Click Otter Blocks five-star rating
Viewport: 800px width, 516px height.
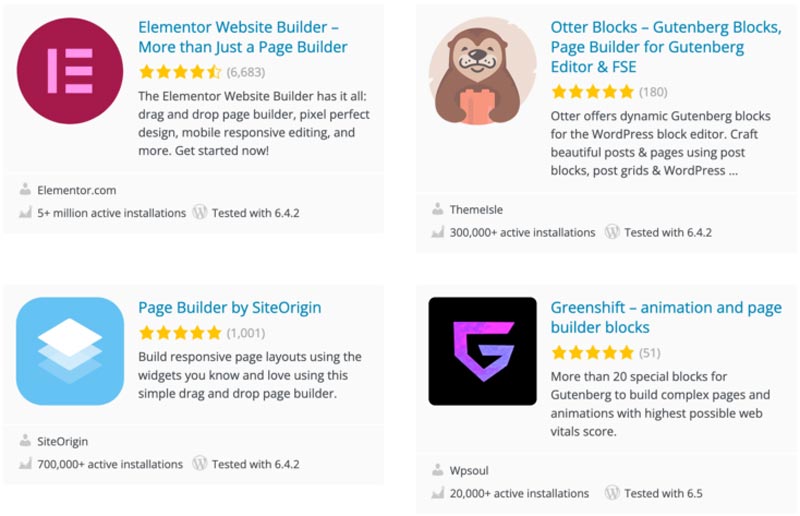[x=592, y=92]
